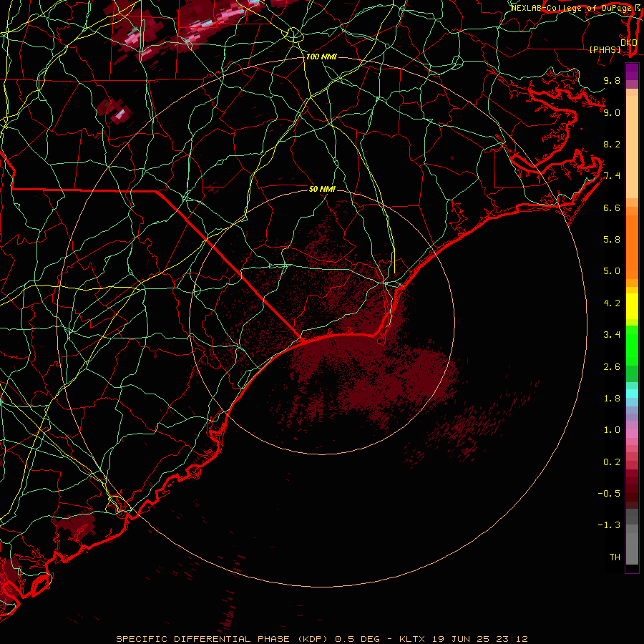
Task: Select the 5.0 legend value
Action: point(612,271)
